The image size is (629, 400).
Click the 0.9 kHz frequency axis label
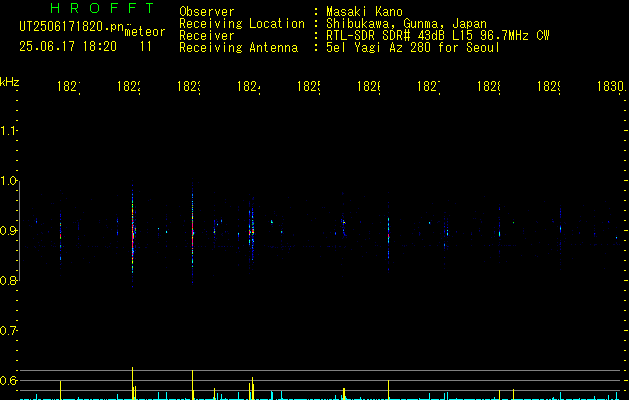coord(8,231)
